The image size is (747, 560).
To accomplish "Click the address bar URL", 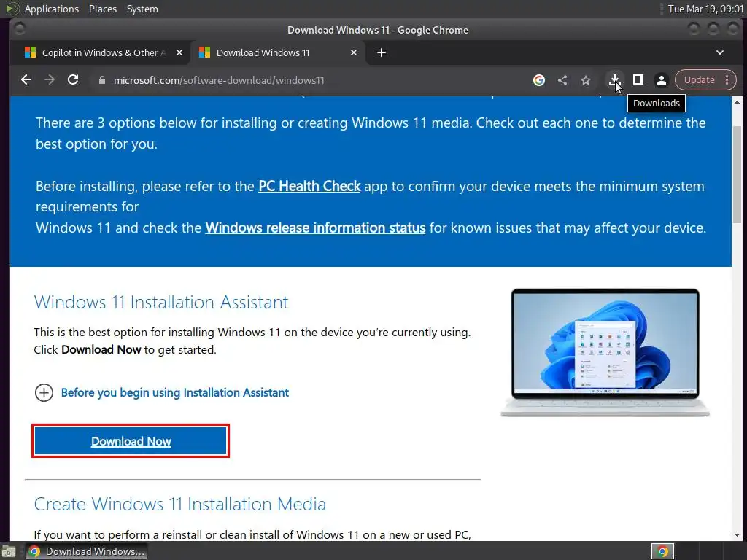I will click(x=219, y=80).
